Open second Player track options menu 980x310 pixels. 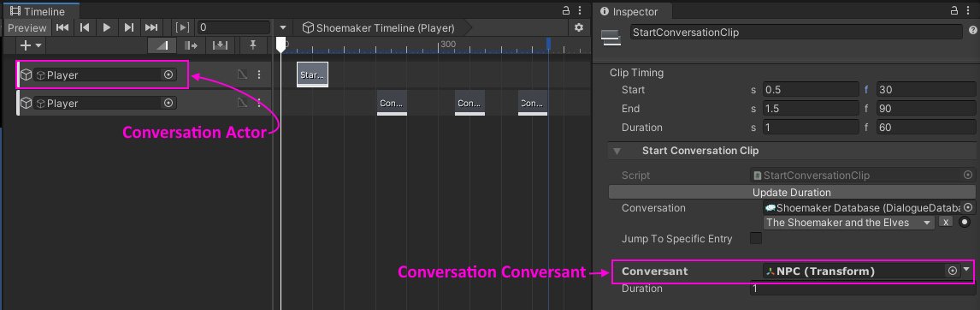click(x=259, y=103)
